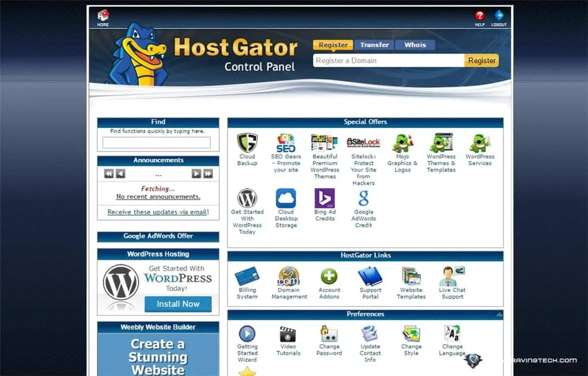Screen dimensions: 588x376
Task: Click the Home icon in top bar
Action: [x=103, y=18]
